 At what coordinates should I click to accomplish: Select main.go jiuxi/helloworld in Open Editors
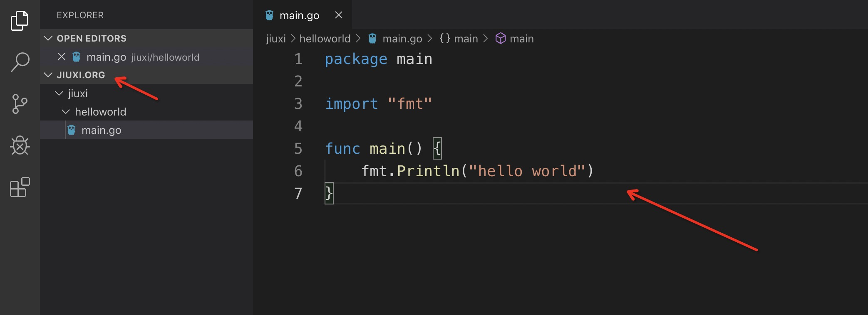click(x=146, y=57)
